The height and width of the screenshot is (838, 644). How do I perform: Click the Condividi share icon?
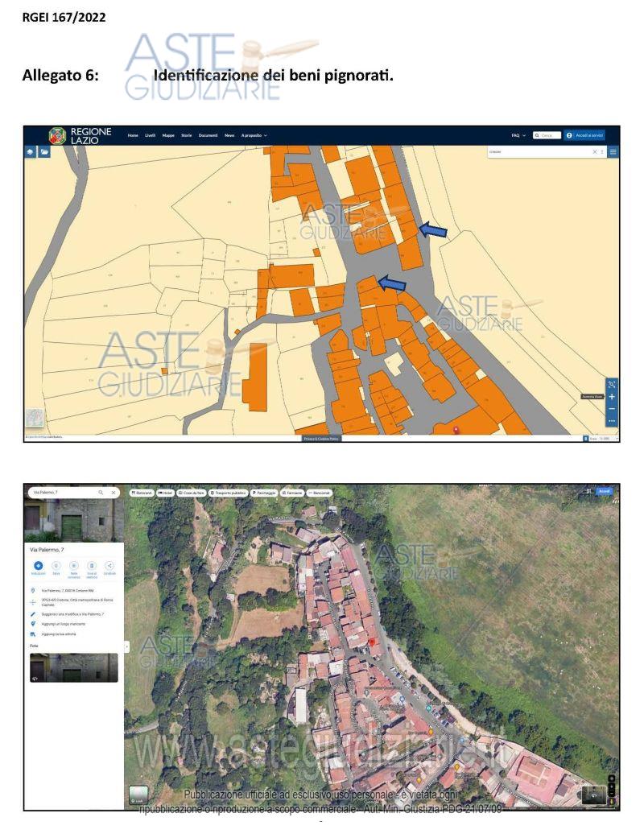tap(109, 567)
